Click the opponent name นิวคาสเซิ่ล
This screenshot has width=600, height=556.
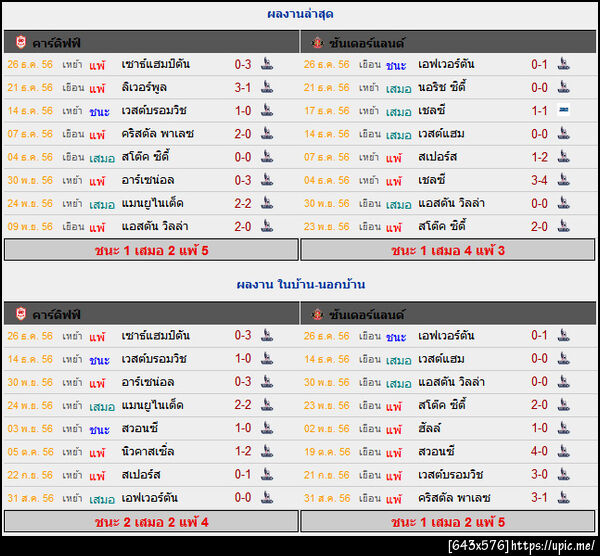(148, 452)
